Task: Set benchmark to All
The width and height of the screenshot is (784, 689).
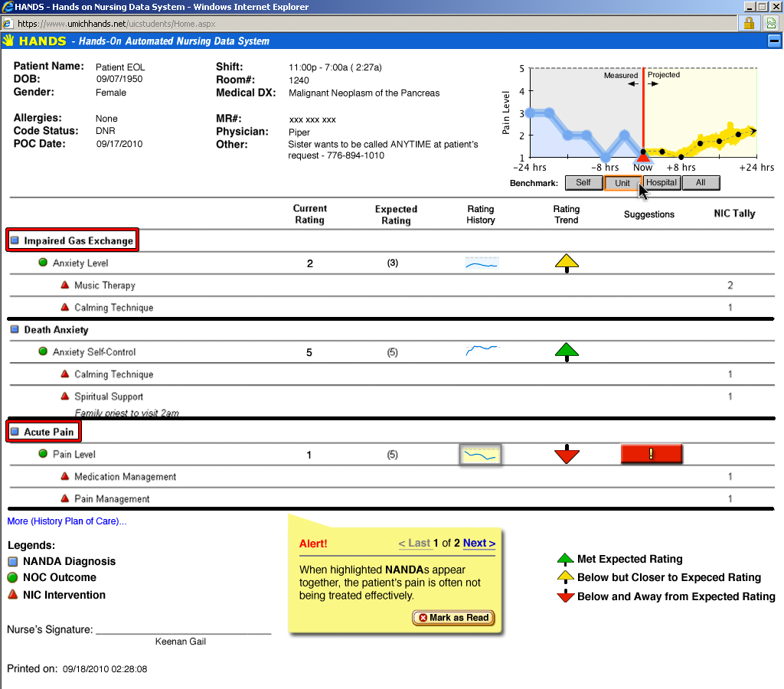Action: coord(701,182)
